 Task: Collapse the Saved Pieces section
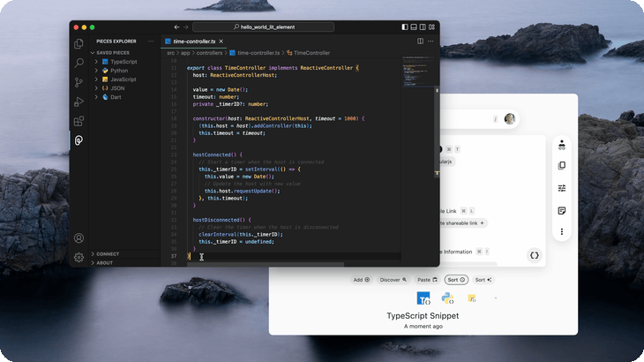click(x=113, y=53)
